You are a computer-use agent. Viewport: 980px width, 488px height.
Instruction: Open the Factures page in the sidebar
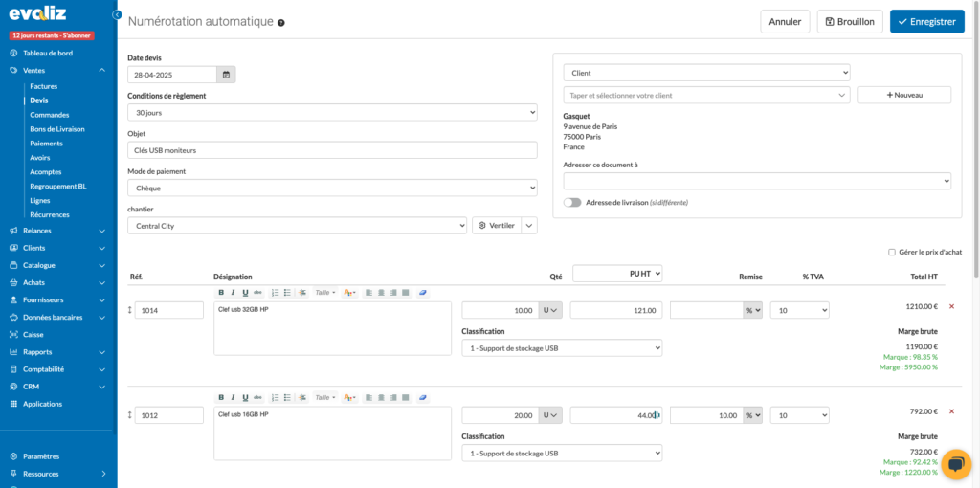click(44, 86)
